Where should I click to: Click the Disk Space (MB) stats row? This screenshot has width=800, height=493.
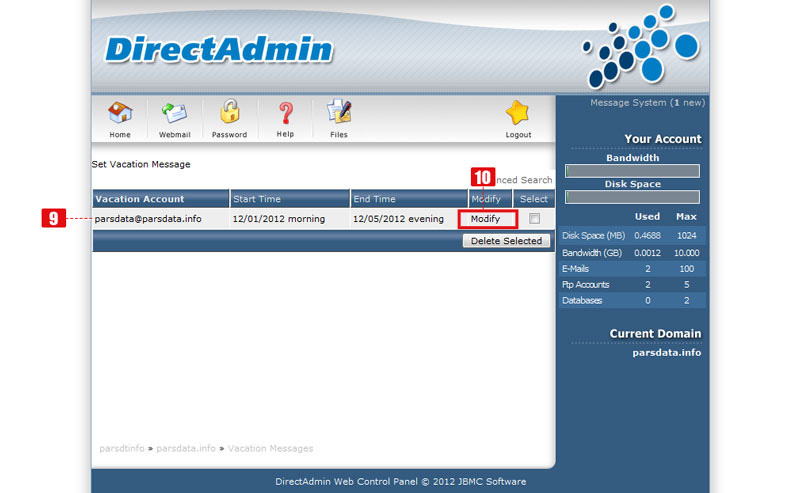pos(632,236)
